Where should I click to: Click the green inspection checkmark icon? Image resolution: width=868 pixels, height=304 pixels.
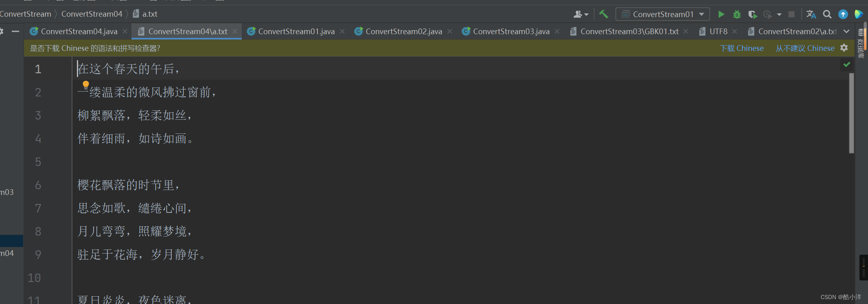point(847,64)
